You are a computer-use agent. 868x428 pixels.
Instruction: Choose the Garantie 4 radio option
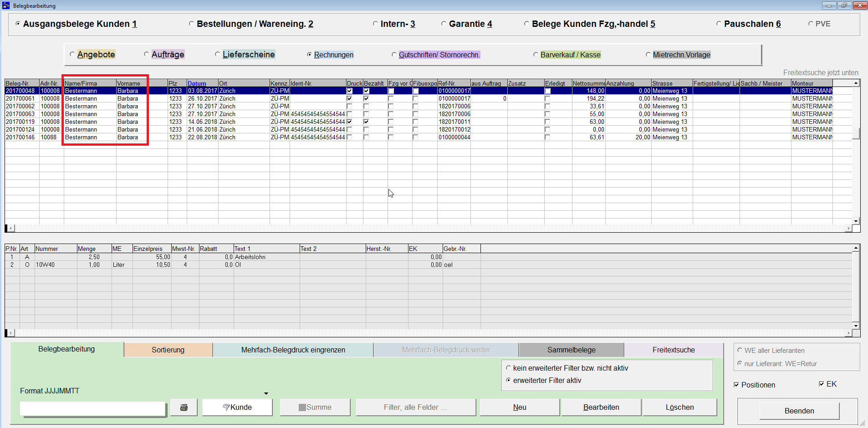tap(467, 24)
